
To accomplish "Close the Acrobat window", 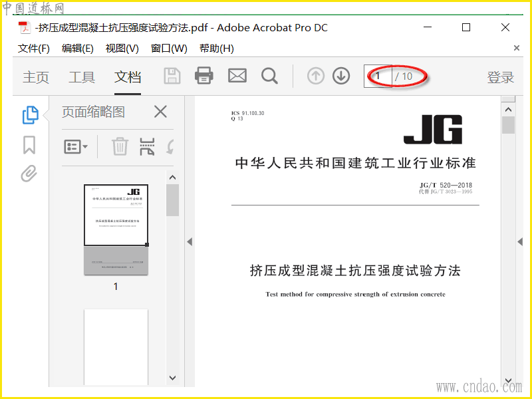I will (x=505, y=27).
